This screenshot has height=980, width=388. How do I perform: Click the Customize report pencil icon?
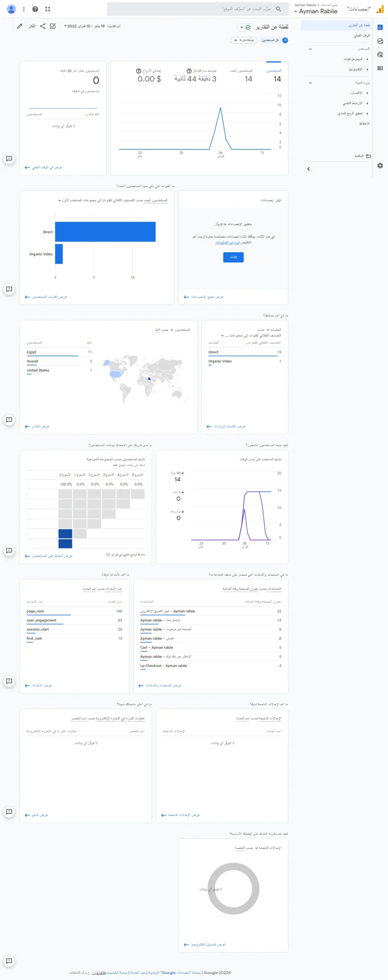click(20, 26)
